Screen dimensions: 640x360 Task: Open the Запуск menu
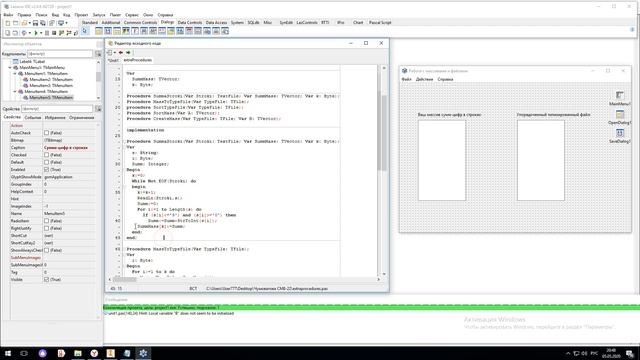(x=99, y=15)
